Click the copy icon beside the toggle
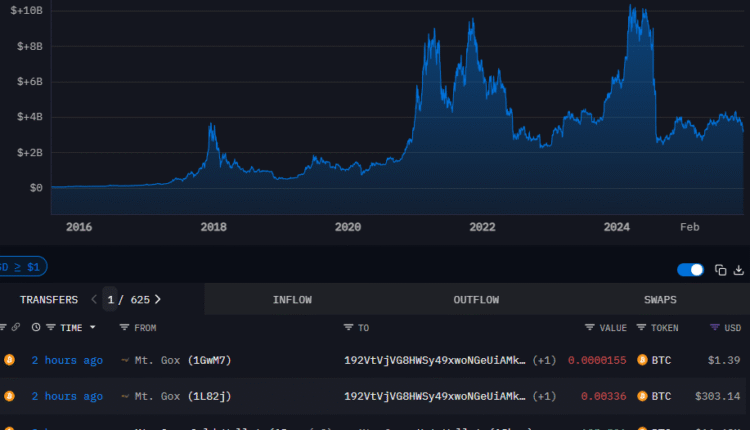The width and height of the screenshot is (750, 430). 720,270
